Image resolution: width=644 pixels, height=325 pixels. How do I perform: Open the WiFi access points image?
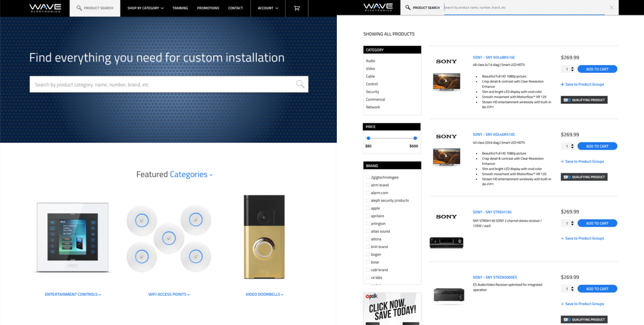[169, 238]
